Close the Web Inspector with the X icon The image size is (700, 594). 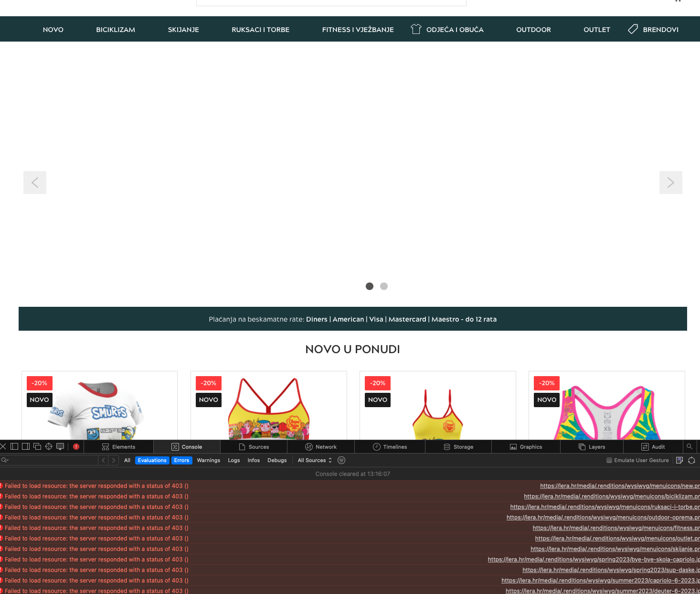pyautogui.click(x=3, y=446)
